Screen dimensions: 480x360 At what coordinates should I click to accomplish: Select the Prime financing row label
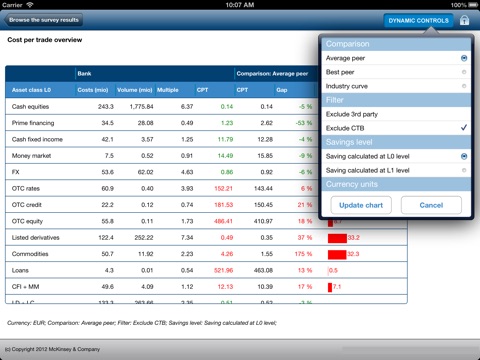click(33, 123)
